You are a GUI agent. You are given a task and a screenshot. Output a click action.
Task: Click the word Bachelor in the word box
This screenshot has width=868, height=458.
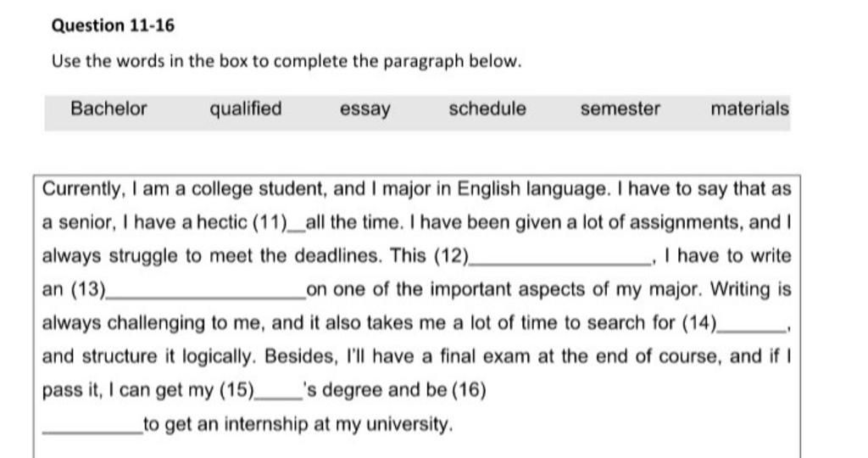click(108, 109)
